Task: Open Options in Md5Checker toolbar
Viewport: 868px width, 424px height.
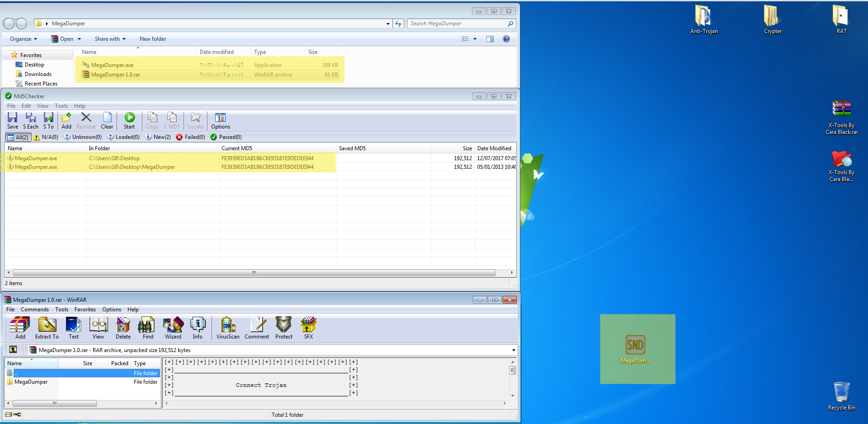Action: [x=220, y=120]
